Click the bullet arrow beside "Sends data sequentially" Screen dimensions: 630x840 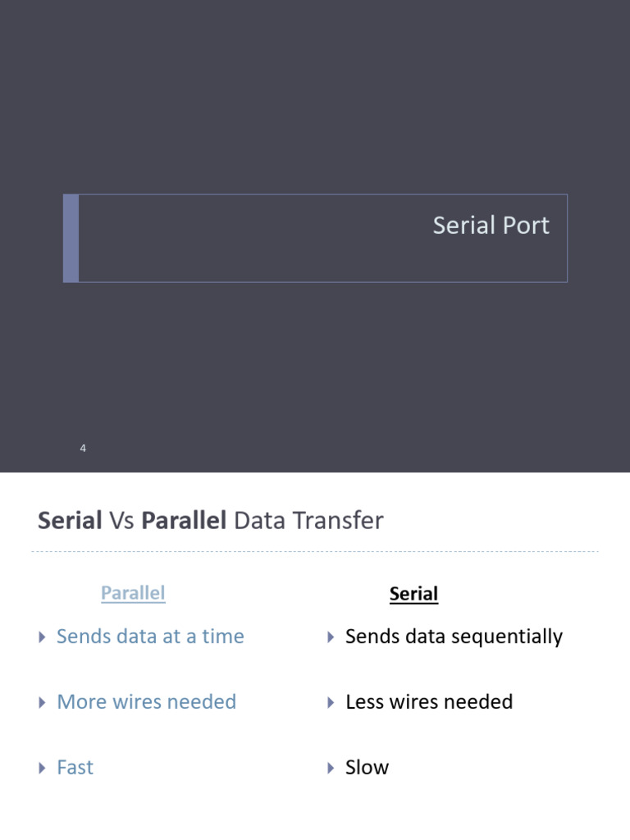(x=331, y=637)
